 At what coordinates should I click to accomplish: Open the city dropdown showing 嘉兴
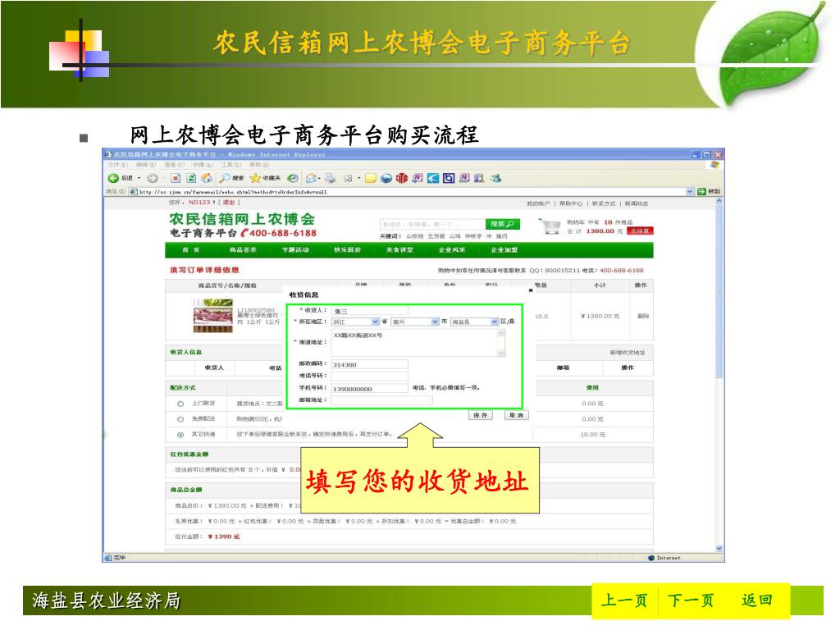pos(414,322)
